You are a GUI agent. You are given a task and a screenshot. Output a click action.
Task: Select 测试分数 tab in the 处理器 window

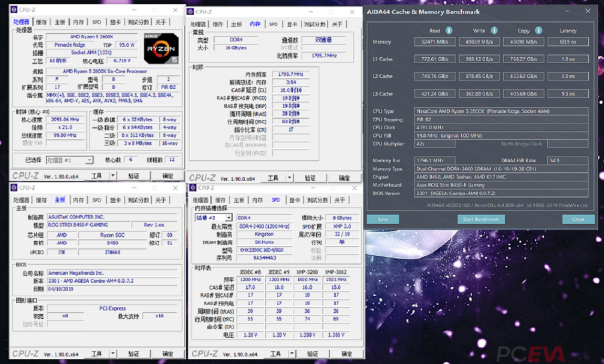pos(138,23)
